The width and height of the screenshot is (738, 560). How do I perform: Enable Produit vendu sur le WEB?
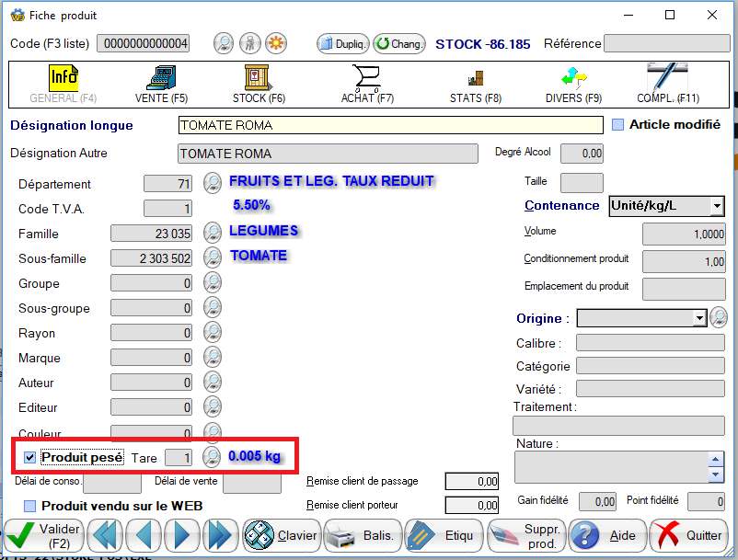coord(29,506)
